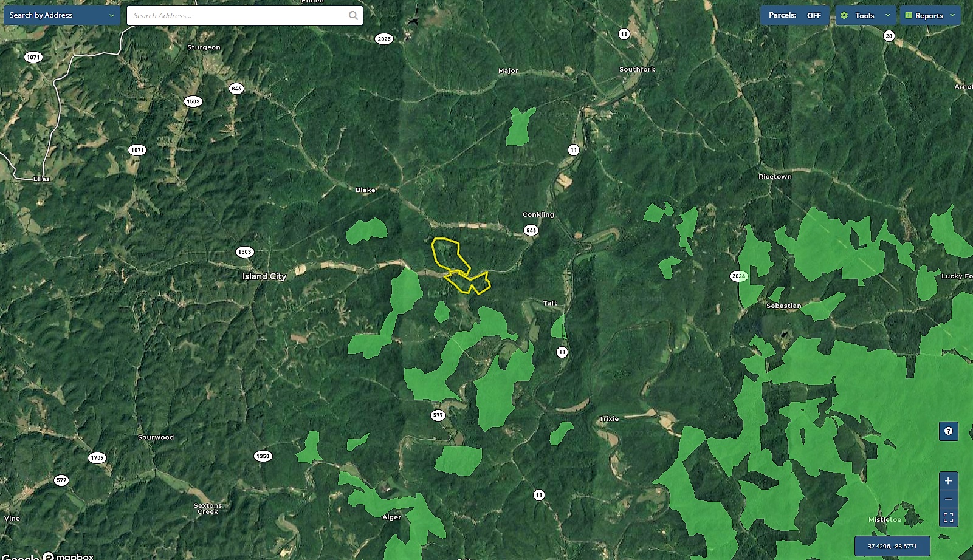Screen dimensions: 973x560
Task: Click the Tools gear icon
Action: (844, 15)
